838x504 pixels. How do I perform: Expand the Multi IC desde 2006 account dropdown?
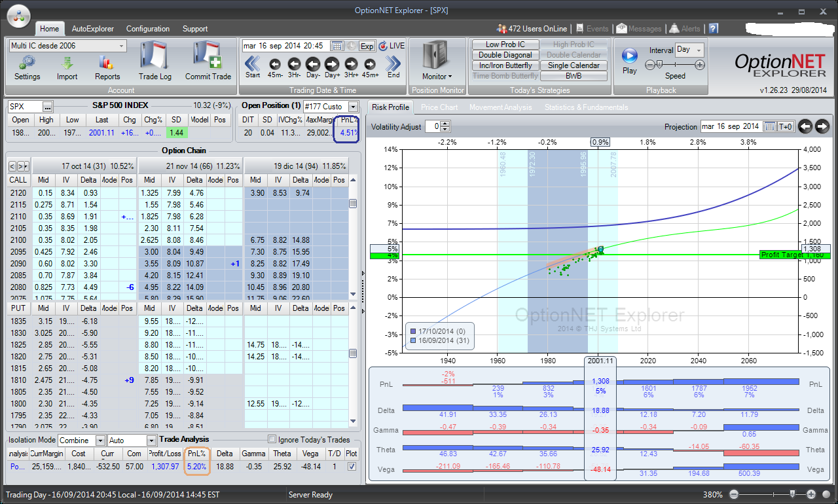(x=122, y=46)
